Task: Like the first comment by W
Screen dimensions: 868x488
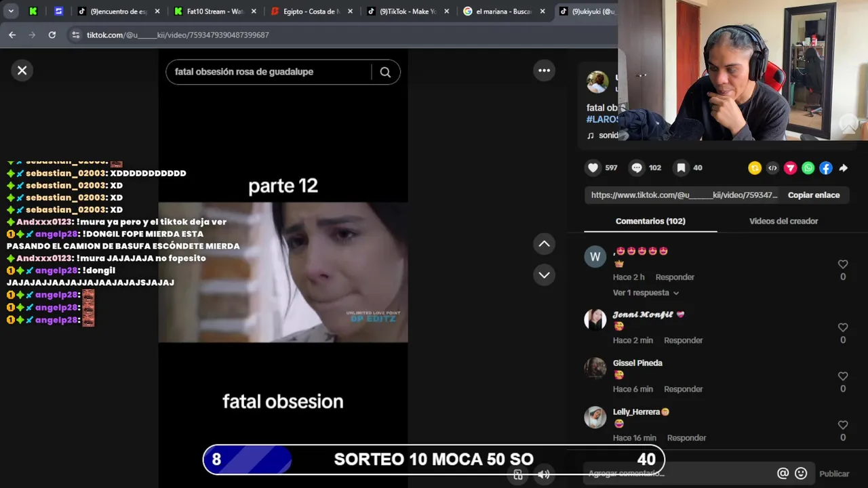Action: coord(843,264)
